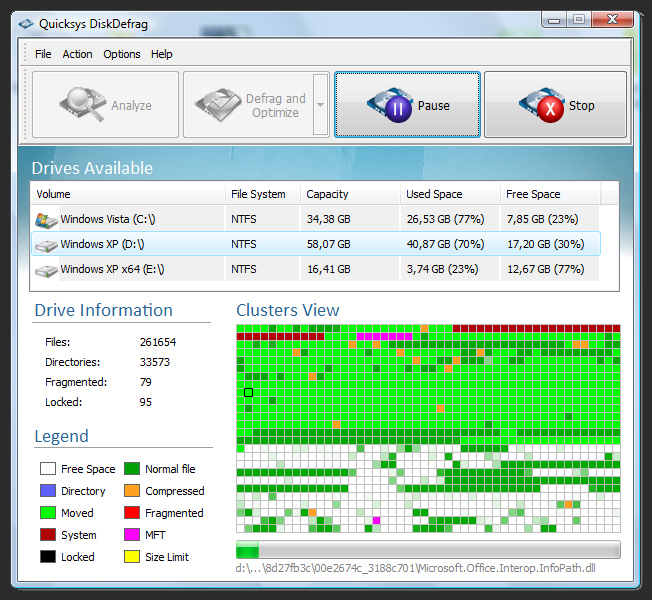652x600 pixels.
Task: Stop the defragmentation process
Action: [x=555, y=105]
